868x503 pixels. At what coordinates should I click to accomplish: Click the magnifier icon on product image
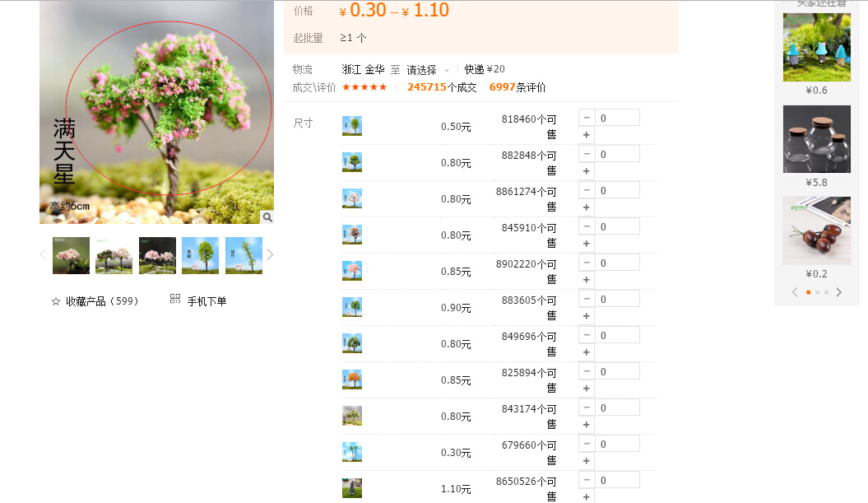tap(267, 217)
